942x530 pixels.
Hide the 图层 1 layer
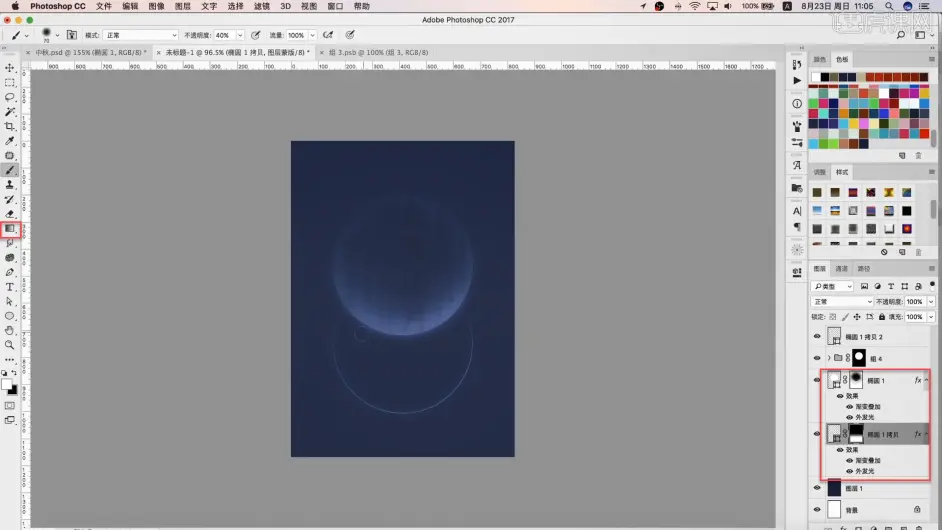[x=816, y=488]
